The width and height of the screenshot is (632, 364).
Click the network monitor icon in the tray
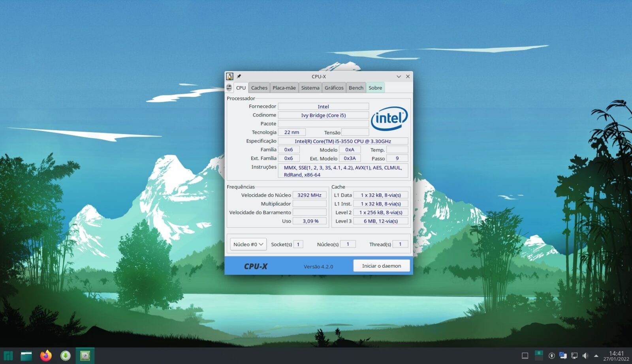(x=574, y=356)
